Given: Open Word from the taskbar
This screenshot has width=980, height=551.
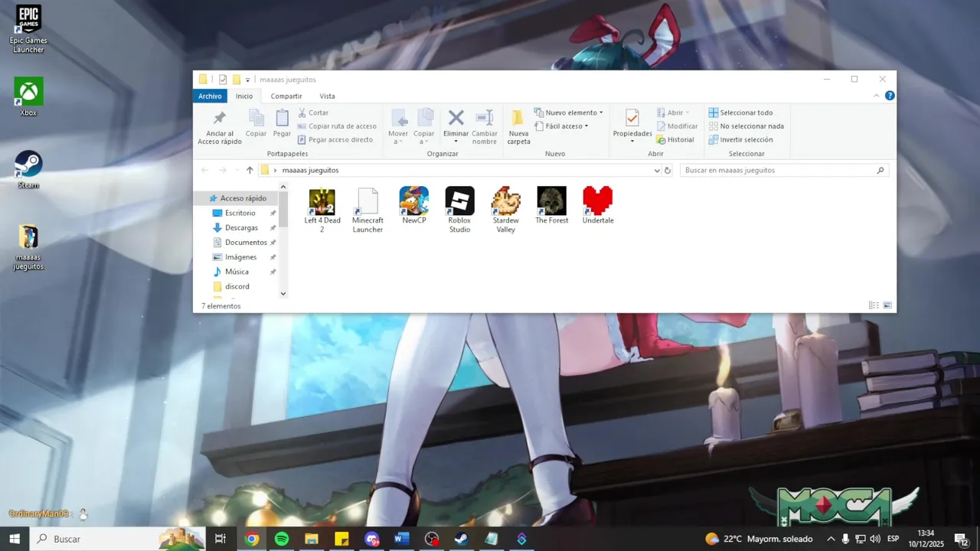Looking at the screenshot, I should click(x=401, y=539).
